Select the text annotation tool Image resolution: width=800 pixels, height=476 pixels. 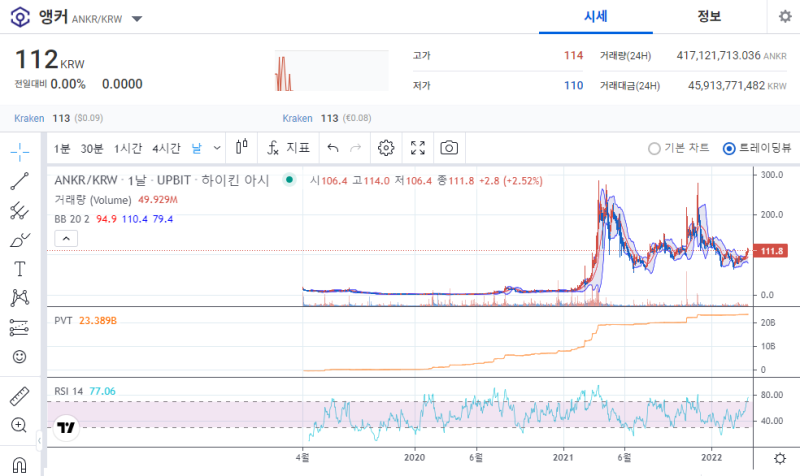tap(19, 269)
